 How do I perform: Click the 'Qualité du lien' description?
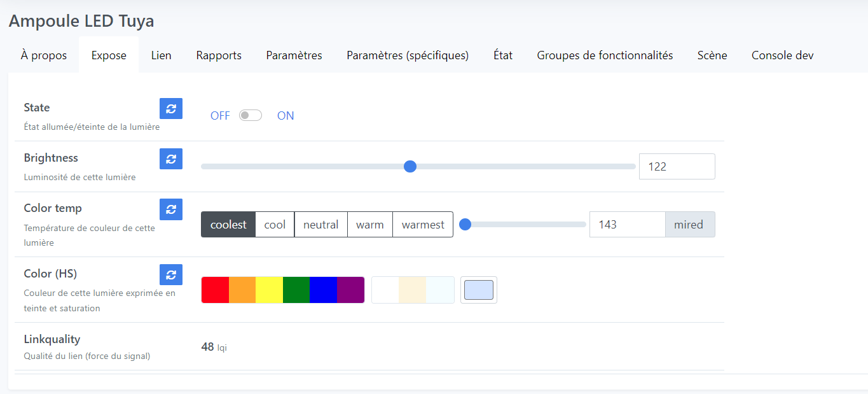(x=87, y=356)
